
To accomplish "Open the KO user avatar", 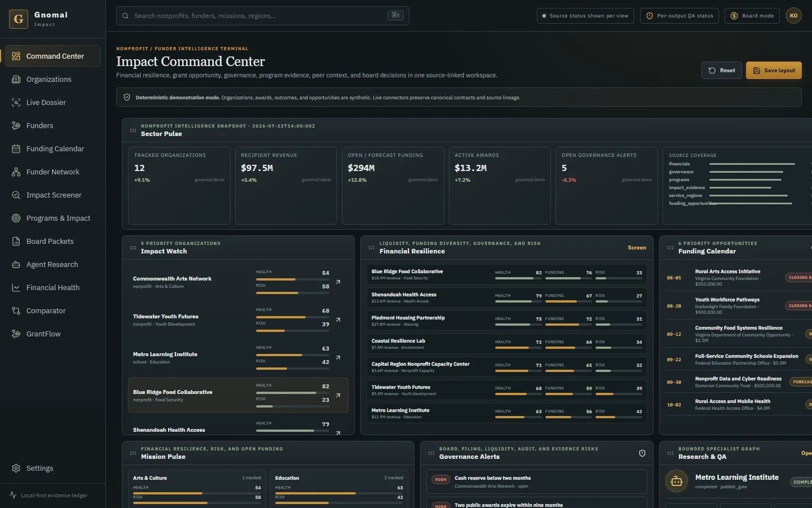I will point(793,16).
